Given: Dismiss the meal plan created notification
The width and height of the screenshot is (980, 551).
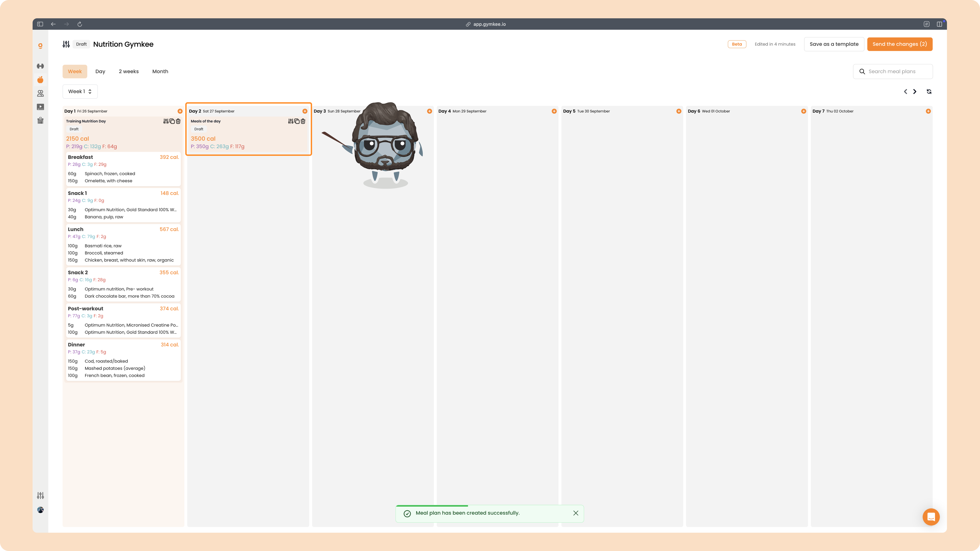Looking at the screenshot, I should pos(575,513).
